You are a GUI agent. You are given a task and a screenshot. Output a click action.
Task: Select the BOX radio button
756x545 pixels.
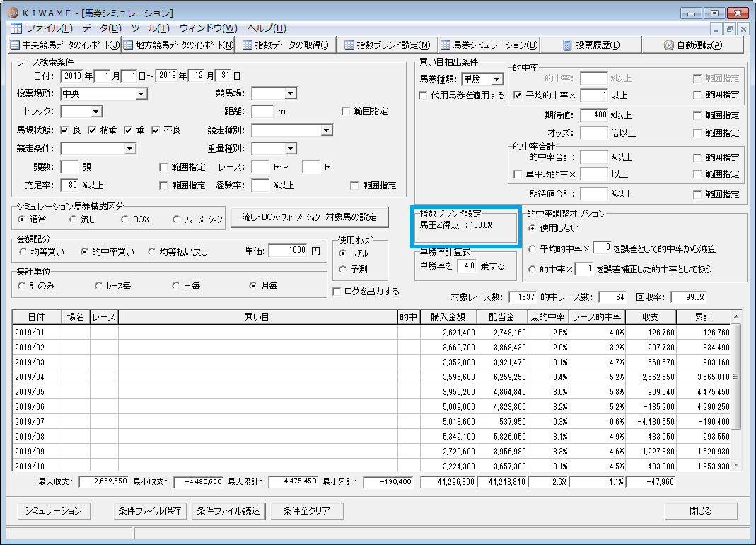point(125,219)
